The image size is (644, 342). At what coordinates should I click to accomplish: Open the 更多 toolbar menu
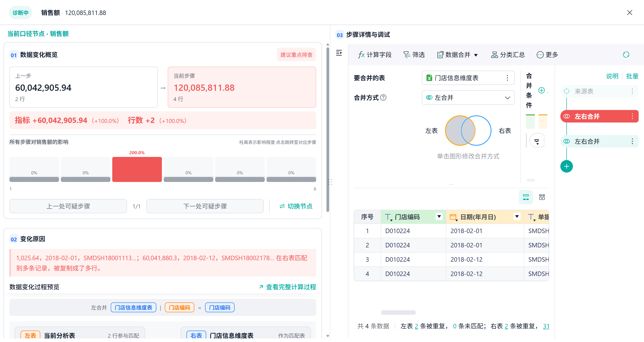pyautogui.click(x=547, y=55)
